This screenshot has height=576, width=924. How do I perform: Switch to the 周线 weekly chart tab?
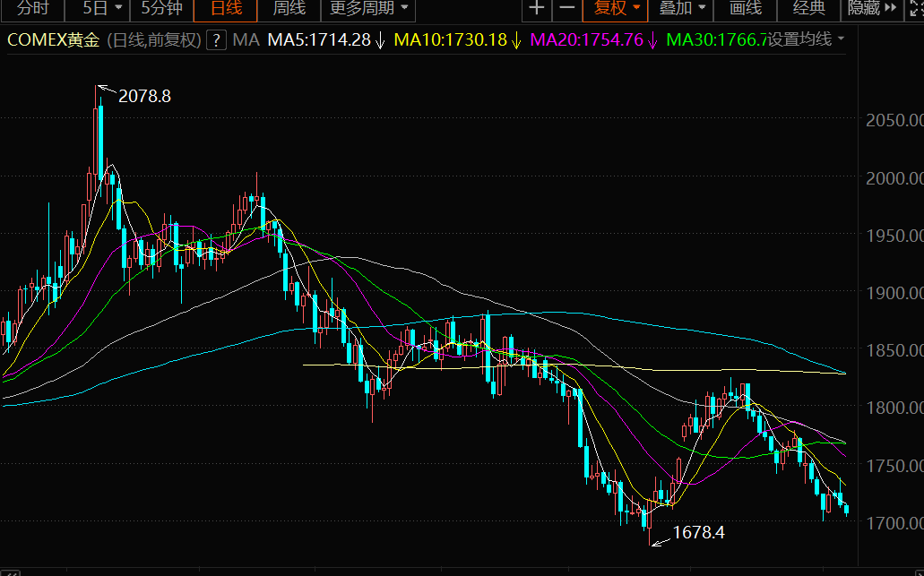pyautogui.click(x=289, y=9)
